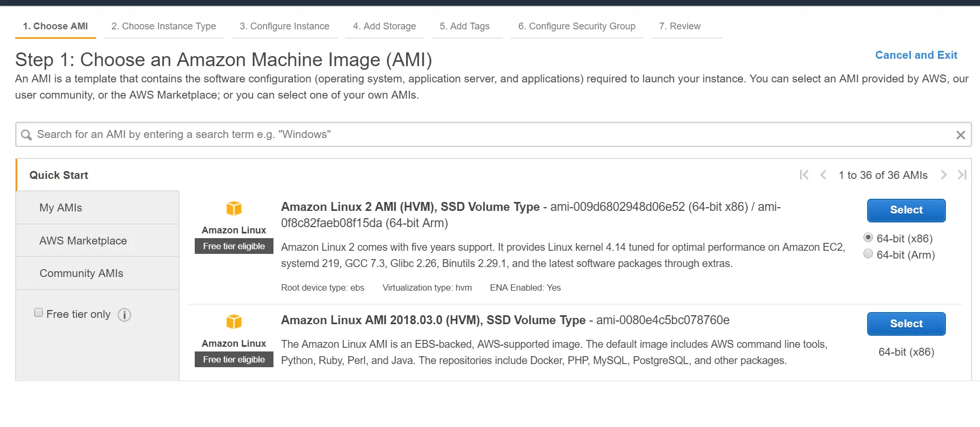Click the '1 to 36 of 36 AMIs' text
This screenshot has height=427, width=980.
[x=883, y=175]
